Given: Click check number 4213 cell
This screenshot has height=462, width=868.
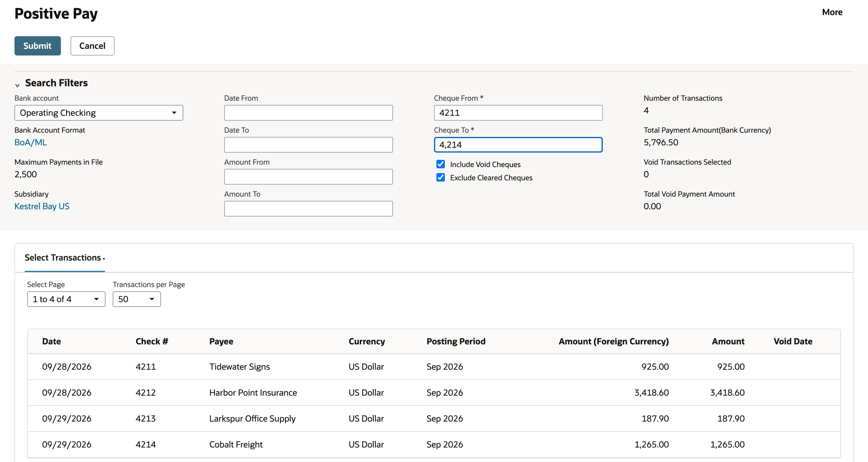Looking at the screenshot, I should 146,419.
